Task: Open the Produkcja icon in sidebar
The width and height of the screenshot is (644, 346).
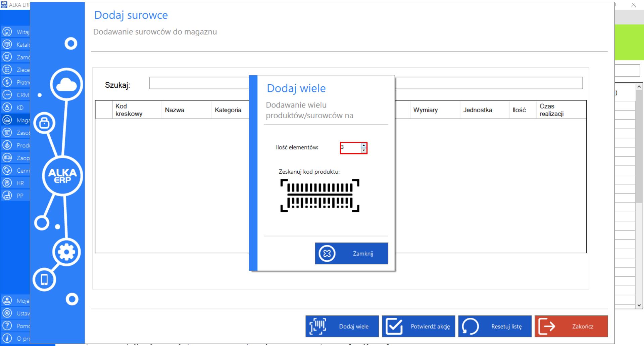Action: point(7,145)
